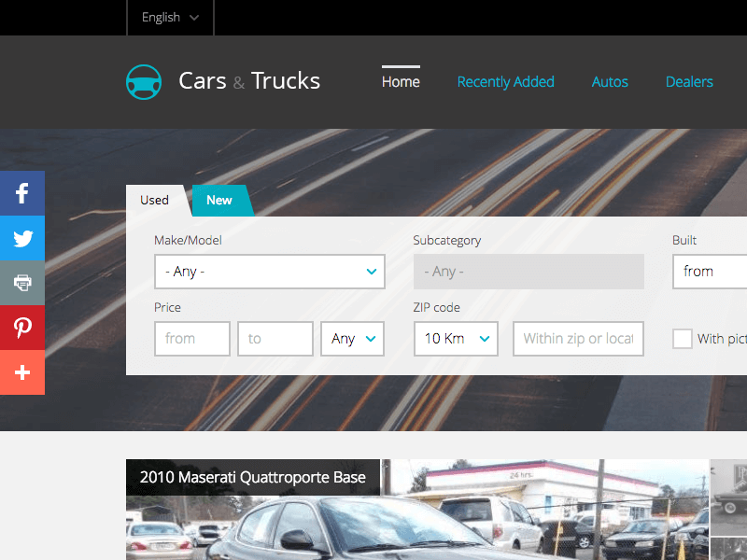747x560 pixels.
Task: Click the zip or location field
Action: pyautogui.click(x=578, y=339)
